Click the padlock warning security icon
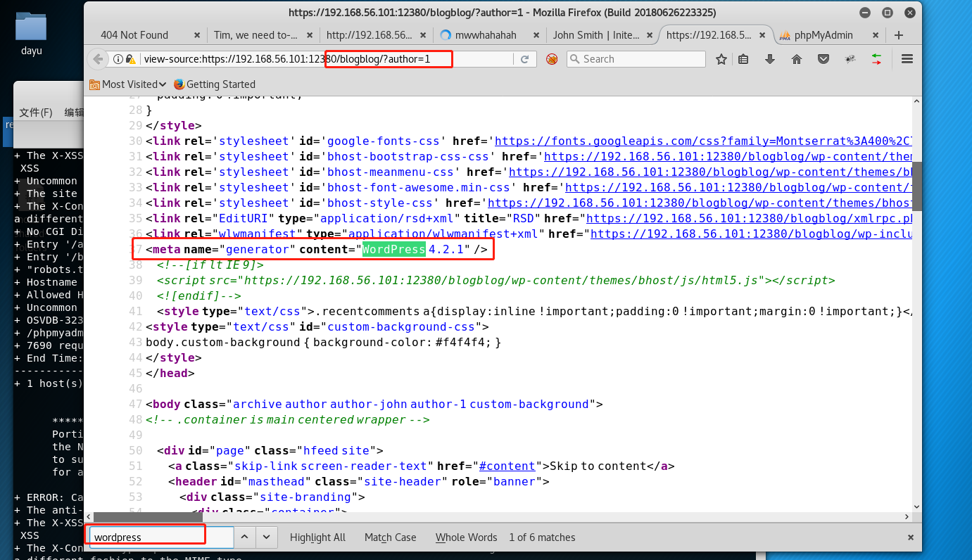The height and width of the screenshot is (560, 972). (x=132, y=59)
